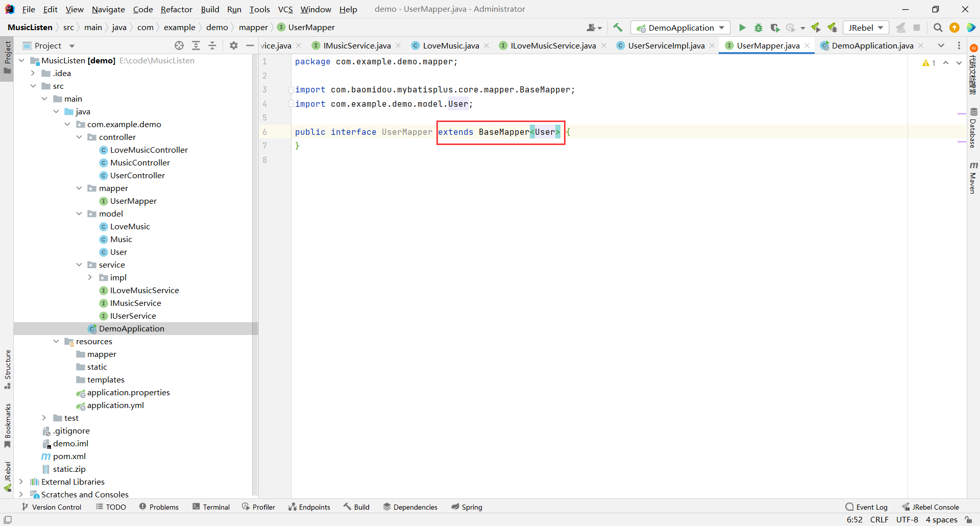Run with coverage shield icon
The height and width of the screenshot is (526, 980).
(x=775, y=28)
